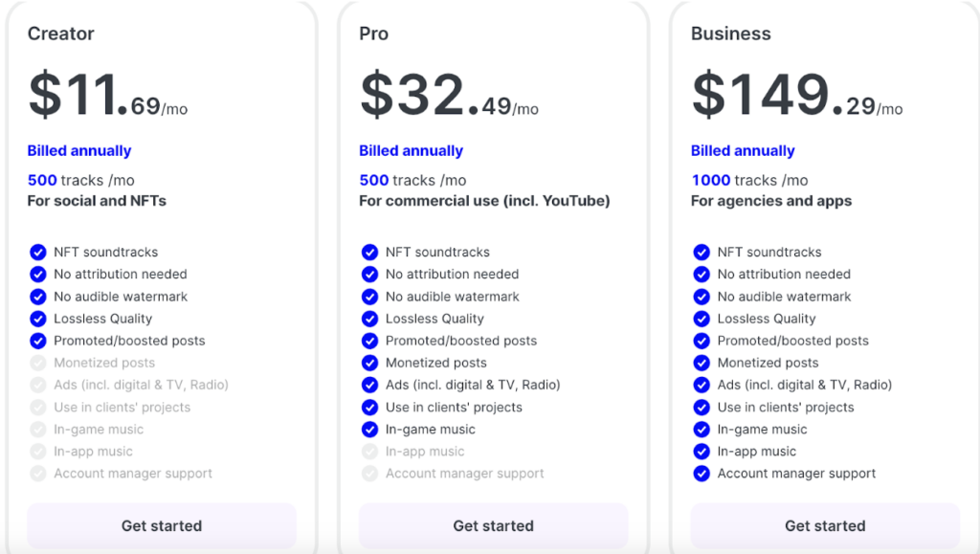
Task: Click Get started under Pro plan
Action: [x=493, y=525]
